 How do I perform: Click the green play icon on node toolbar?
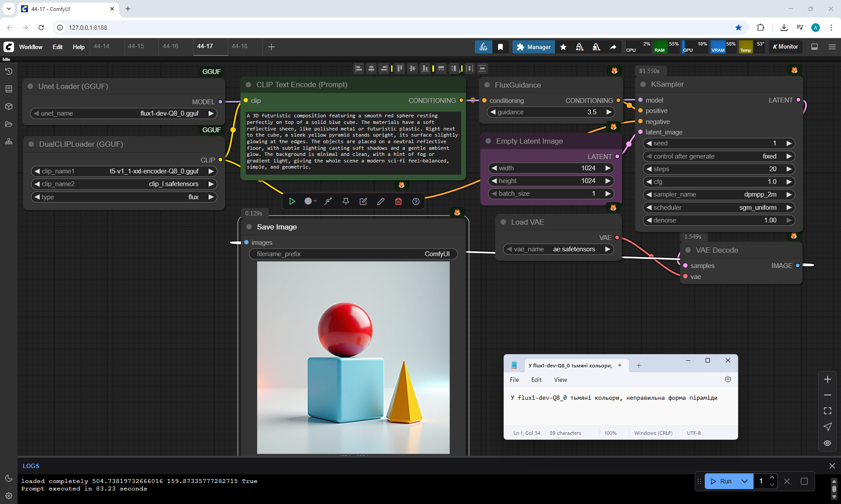click(x=292, y=201)
